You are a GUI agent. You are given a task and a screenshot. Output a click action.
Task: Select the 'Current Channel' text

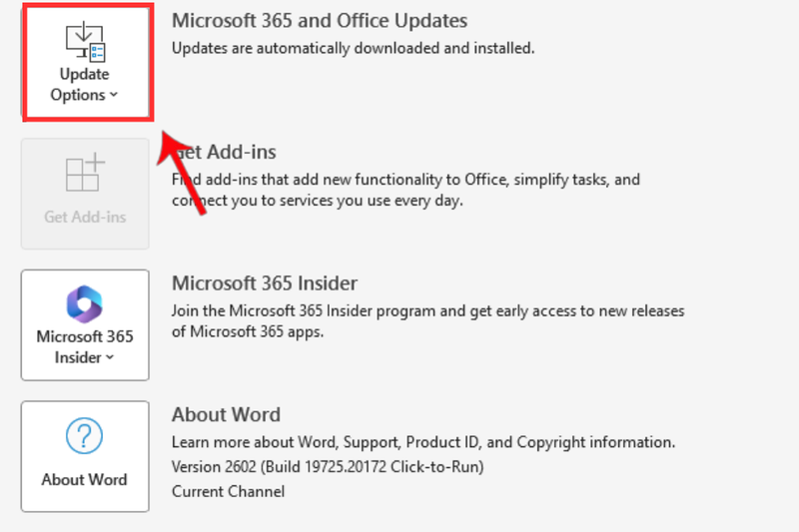[229, 492]
